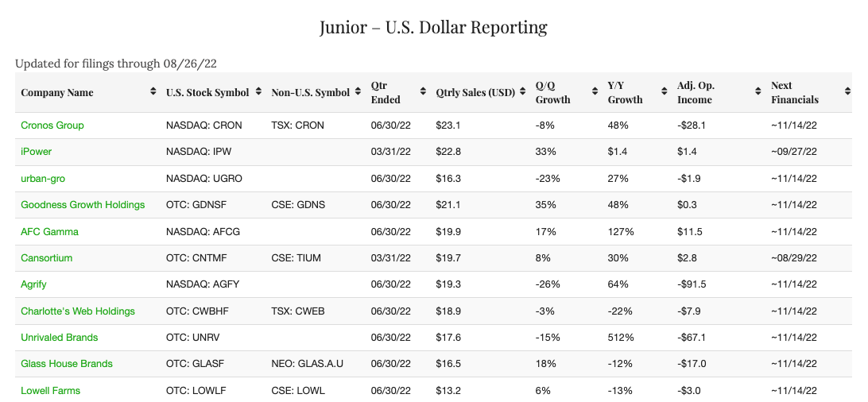Click Q/Q Growth sort arrows
This screenshot has width=868, height=402.
(x=594, y=93)
